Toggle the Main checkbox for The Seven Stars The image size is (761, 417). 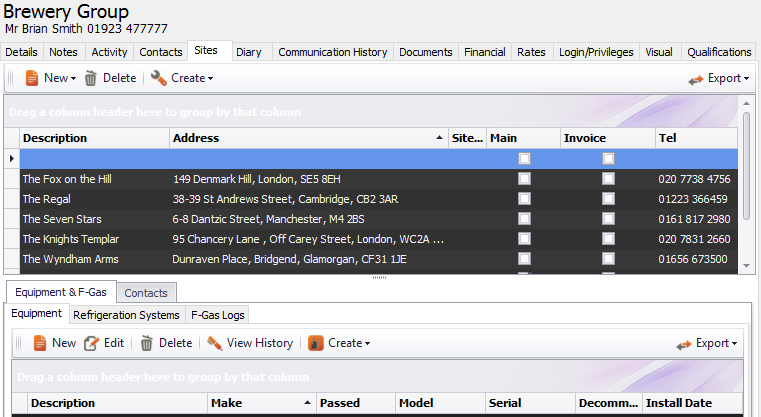(524, 218)
